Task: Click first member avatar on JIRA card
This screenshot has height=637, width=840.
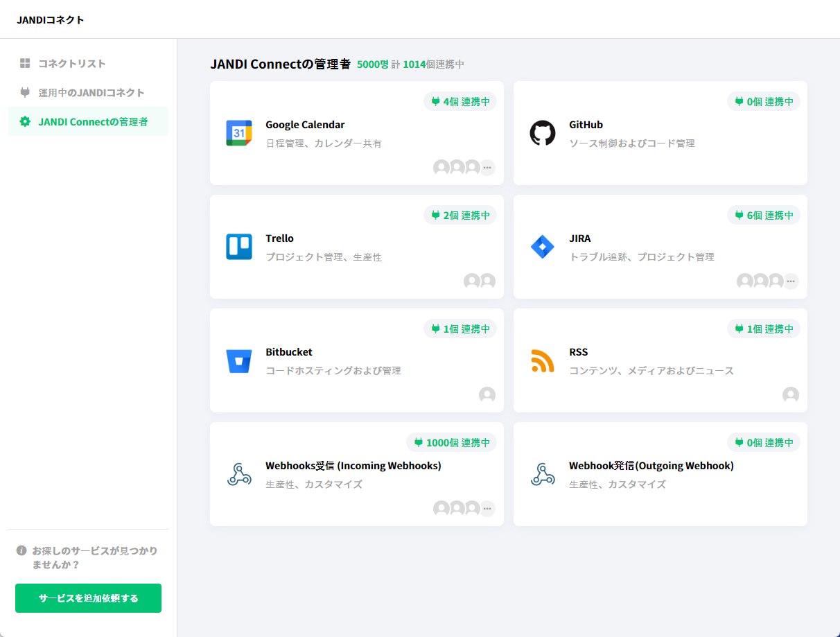Action: coord(745,281)
